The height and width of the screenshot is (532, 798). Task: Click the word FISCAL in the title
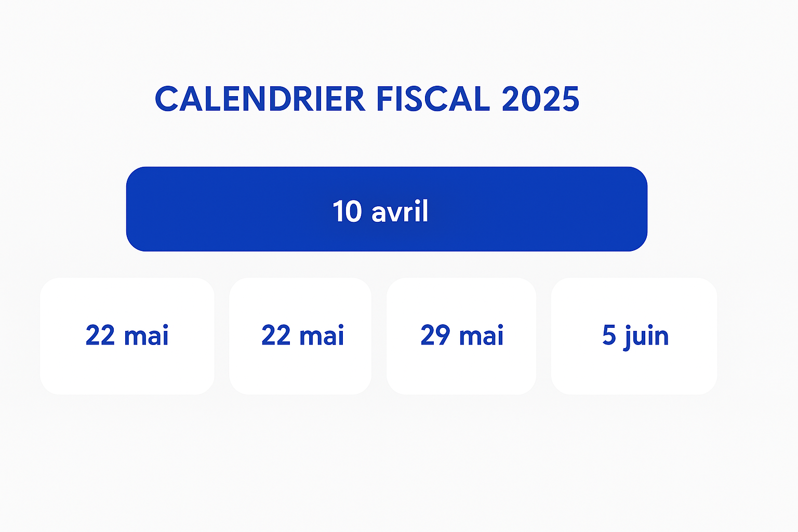pyautogui.click(x=433, y=99)
